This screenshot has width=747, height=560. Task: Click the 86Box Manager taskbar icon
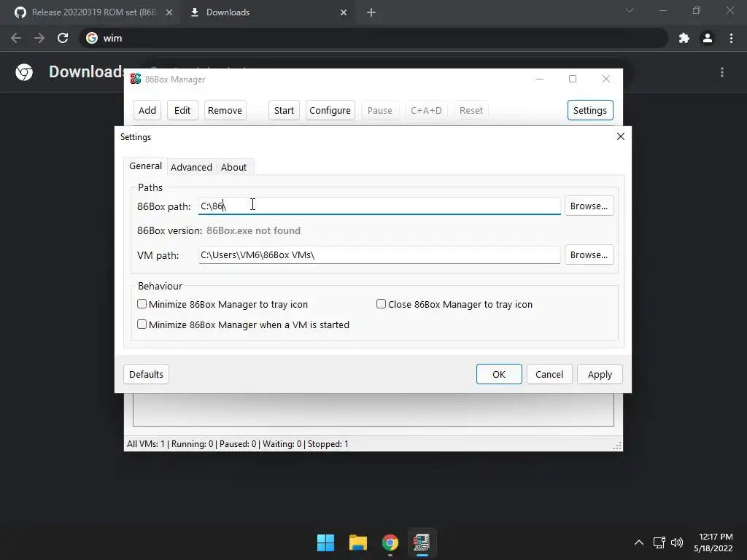[422, 542]
